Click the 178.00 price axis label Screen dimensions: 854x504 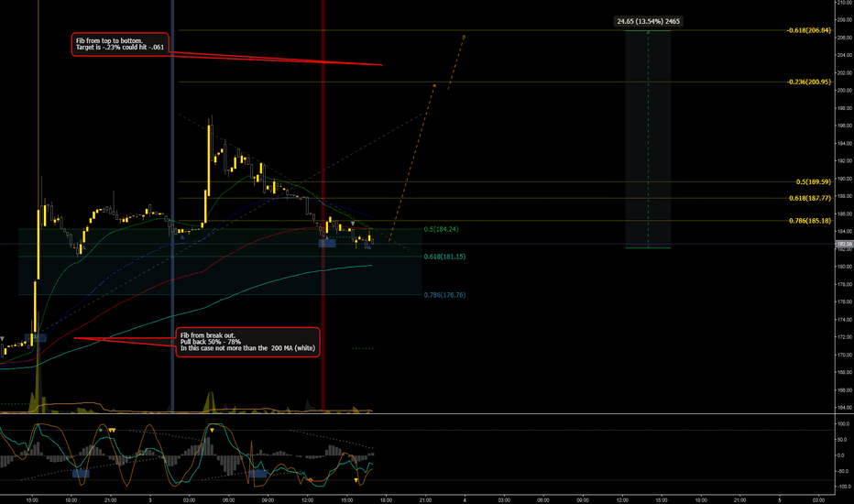845,284
